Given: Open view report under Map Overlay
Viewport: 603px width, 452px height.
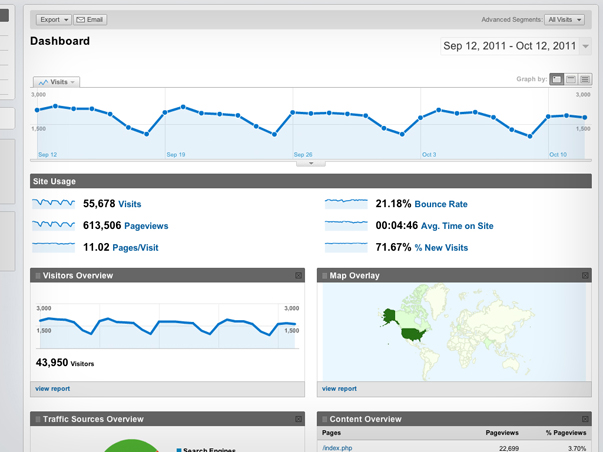Looking at the screenshot, I should pos(339,389).
